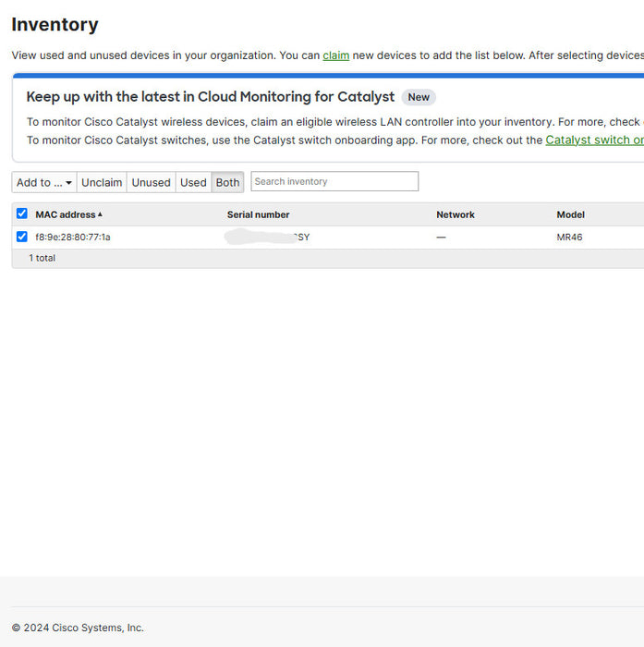This screenshot has height=647, width=644.
Task: Click the serial number ending in SY
Action: pyautogui.click(x=267, y=238)
